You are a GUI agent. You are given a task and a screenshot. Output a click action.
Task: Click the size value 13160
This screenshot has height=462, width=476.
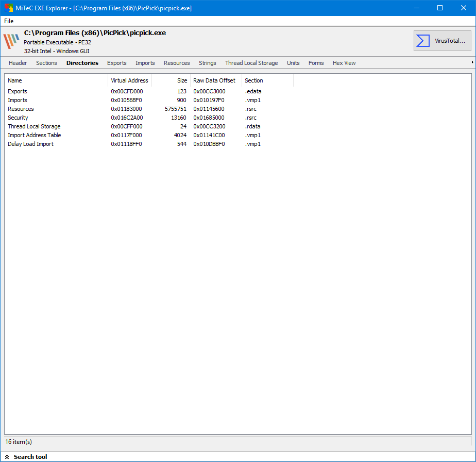coord(178,118)
